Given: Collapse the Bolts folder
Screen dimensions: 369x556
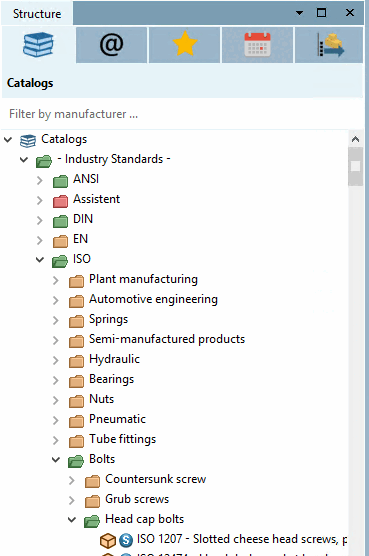Looking at the screenshot, I should (x=56, y=460).
